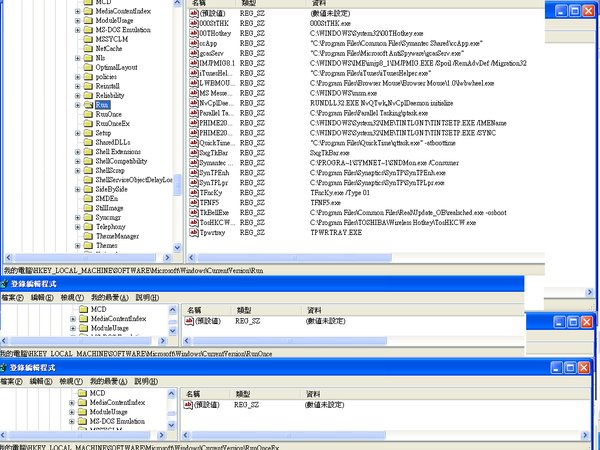Click the Symantec value name
The width and height of the screenshot is (600, 450).
click(216, 163)
